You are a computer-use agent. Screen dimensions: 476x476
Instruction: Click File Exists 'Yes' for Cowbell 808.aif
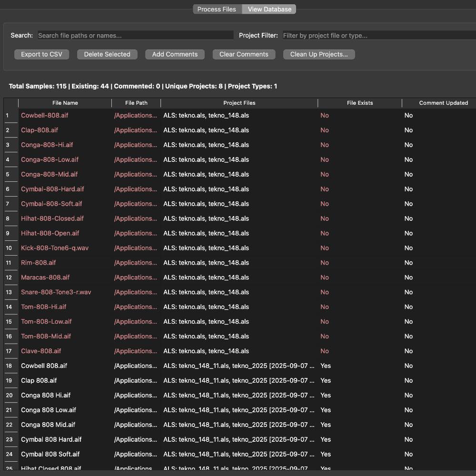326,366
